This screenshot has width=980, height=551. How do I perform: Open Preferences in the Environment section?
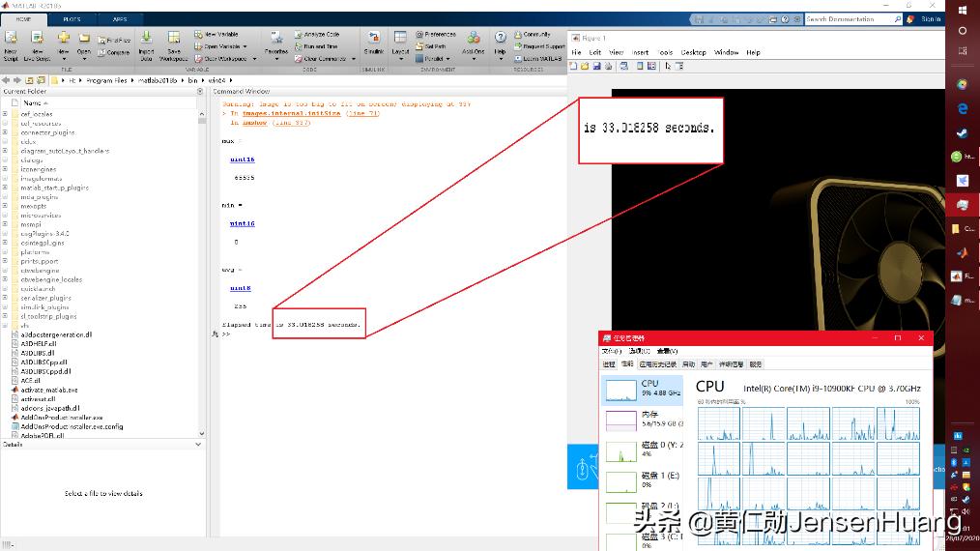click(439, 34)
